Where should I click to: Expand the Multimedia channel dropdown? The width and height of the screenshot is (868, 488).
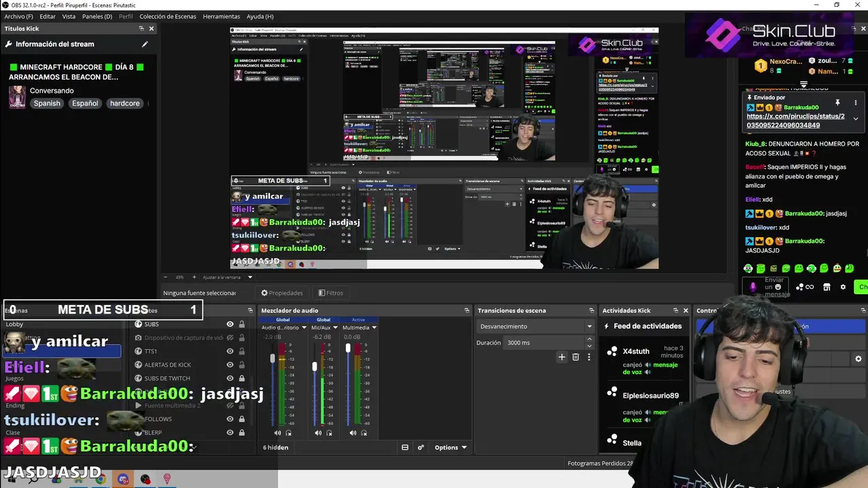click(x=374, y=327)
